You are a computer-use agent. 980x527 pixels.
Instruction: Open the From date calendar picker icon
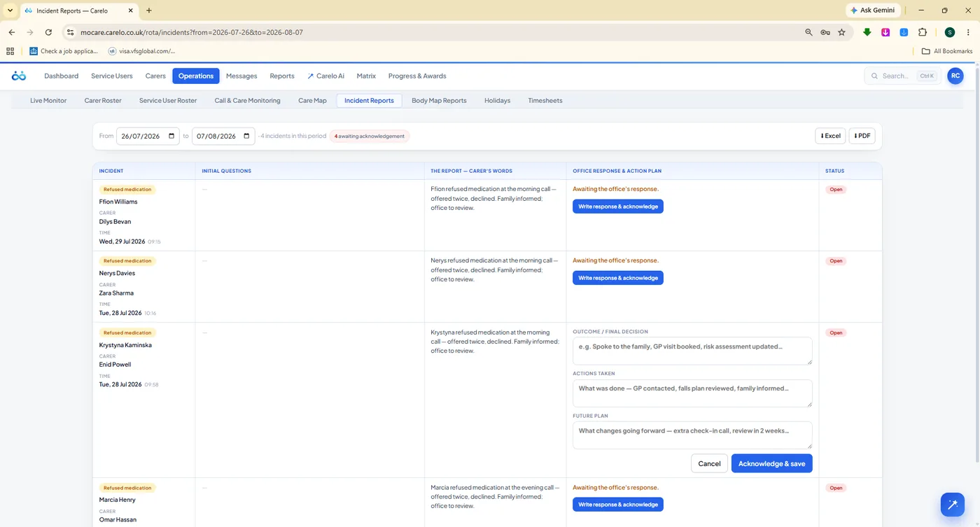172,136
